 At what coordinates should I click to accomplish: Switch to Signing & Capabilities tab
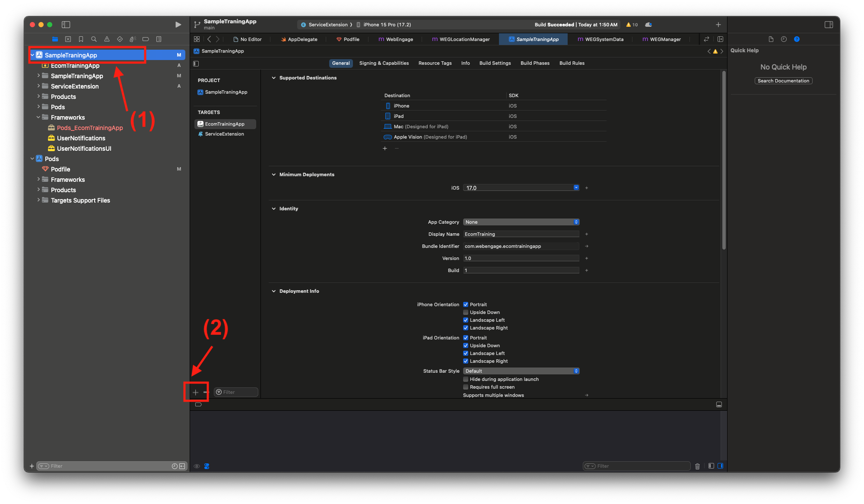pos(384,63)
